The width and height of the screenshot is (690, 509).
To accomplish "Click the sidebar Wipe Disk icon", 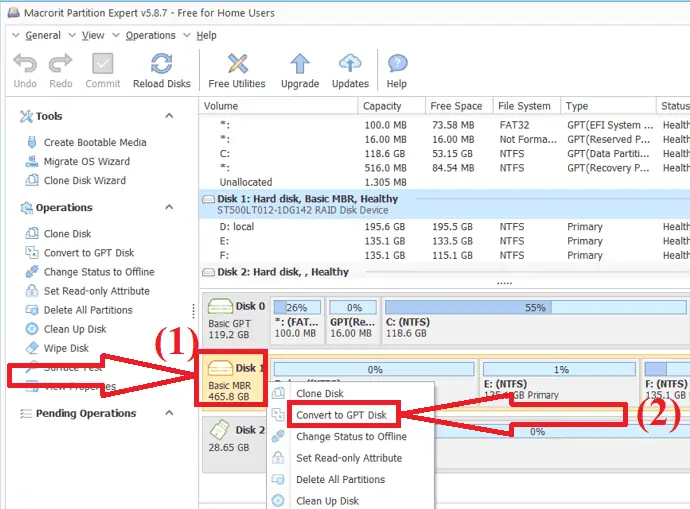I will pyautogui.click(x=32, y=348).
